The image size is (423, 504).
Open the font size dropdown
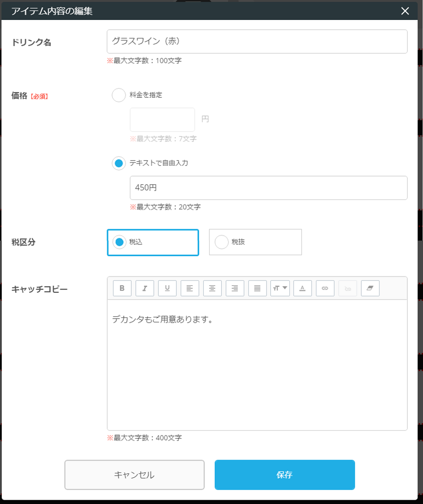(x=280, y=288)
